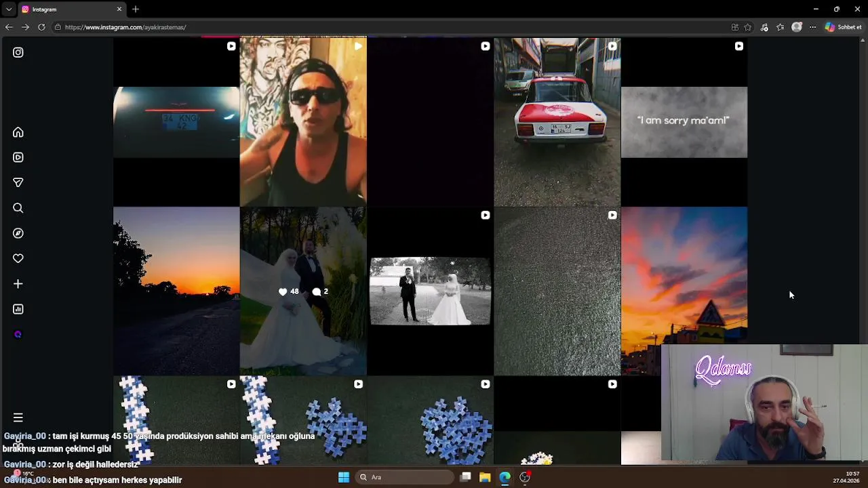The width and height of the screenshot is (868, 488).
Task: Open the blue puzzle pieces heart reel
Action: coord(430,420)
